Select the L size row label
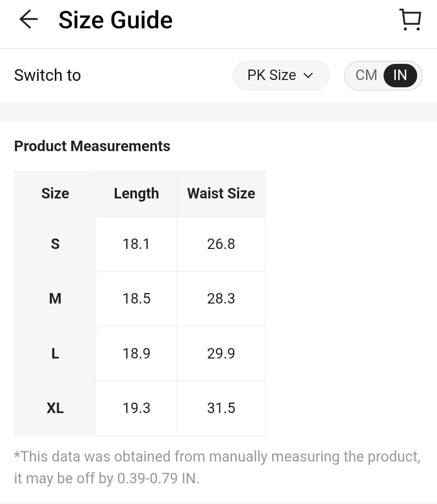The image size is (437, 504). tap(55, 354)
